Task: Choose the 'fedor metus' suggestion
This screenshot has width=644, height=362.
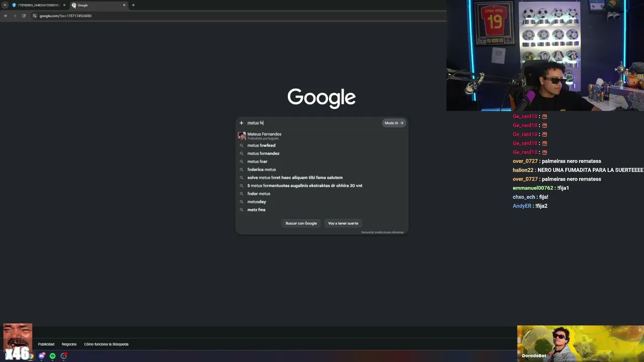Action: (x=322, y=194)
